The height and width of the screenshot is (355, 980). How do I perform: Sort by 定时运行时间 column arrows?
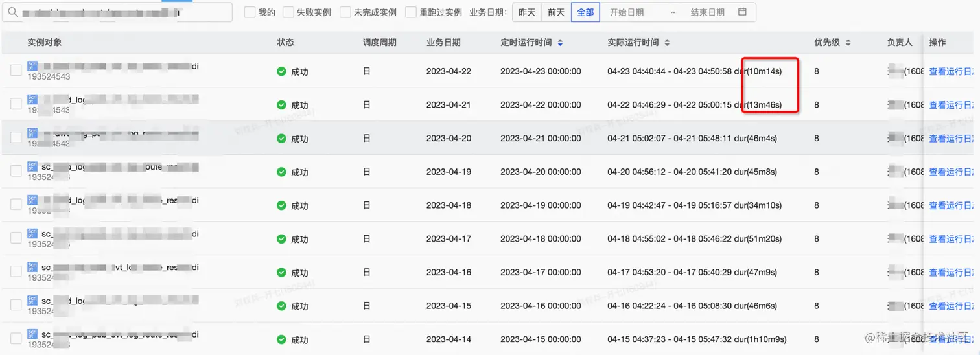point(560,43)
